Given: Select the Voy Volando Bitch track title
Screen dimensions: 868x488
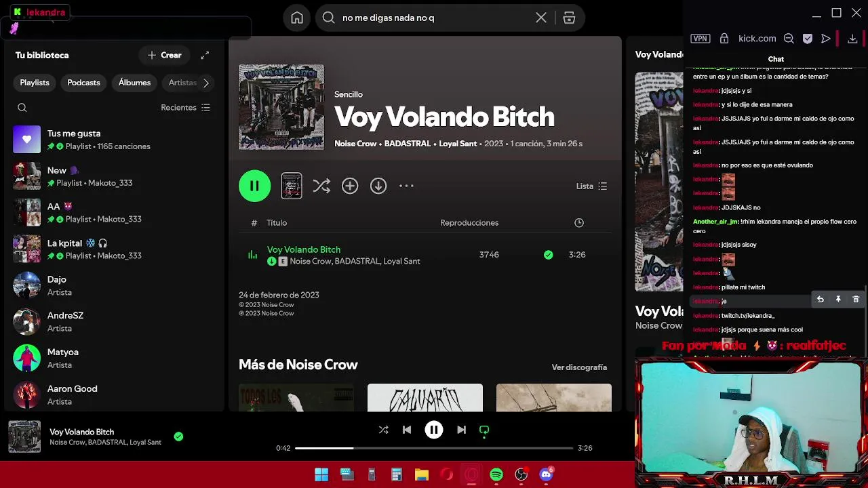Looking at the screenshot, I should coord(304,249).
